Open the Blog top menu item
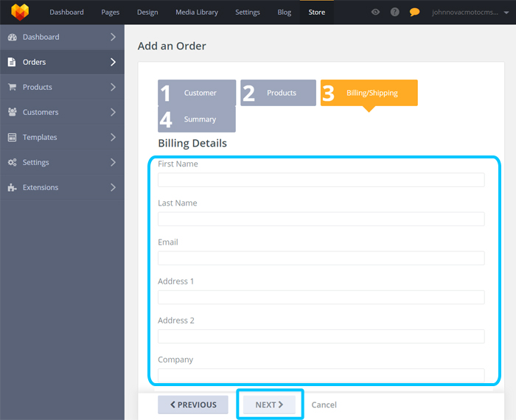 pos(285,13)
